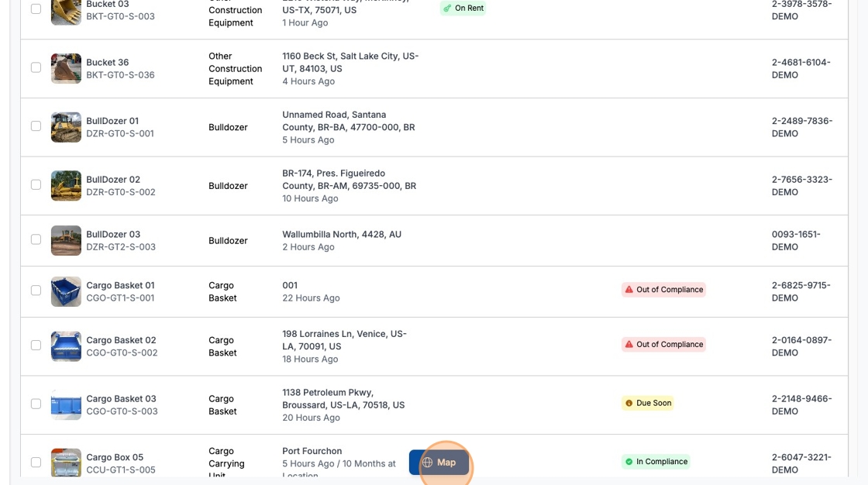This screenshot has height=485, width=868.
Task: Click serial number 2-4681-6104-DEMO
Action: tap(801, 68)
